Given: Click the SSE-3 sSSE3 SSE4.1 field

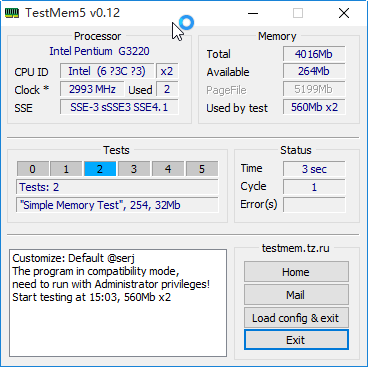Looking at the screenshot, I should coord(119,107).
